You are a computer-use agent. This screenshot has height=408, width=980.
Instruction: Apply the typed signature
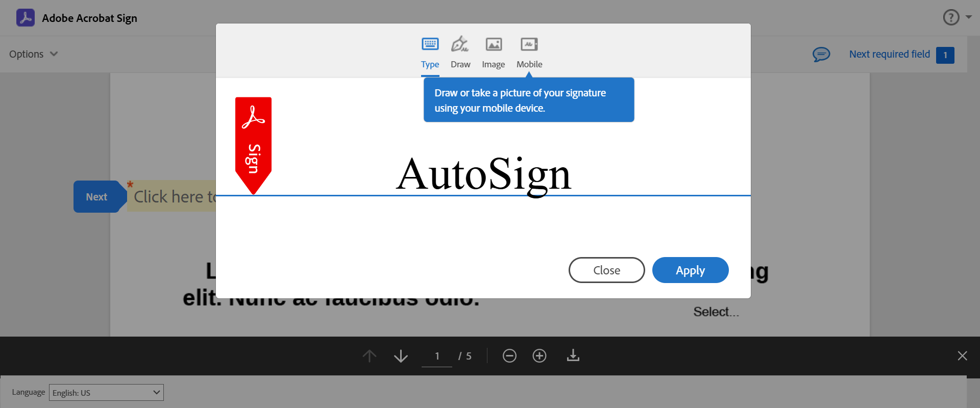[690, 270]
